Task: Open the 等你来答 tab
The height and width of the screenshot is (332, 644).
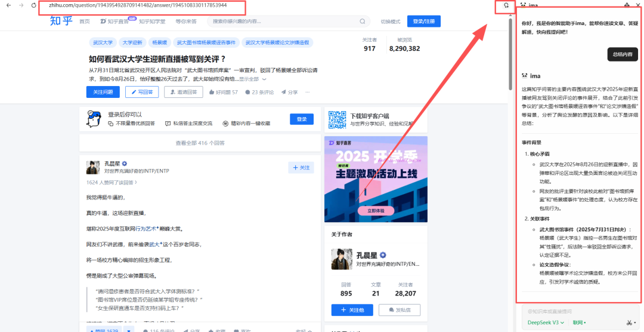Action: [x=186, y=21]
